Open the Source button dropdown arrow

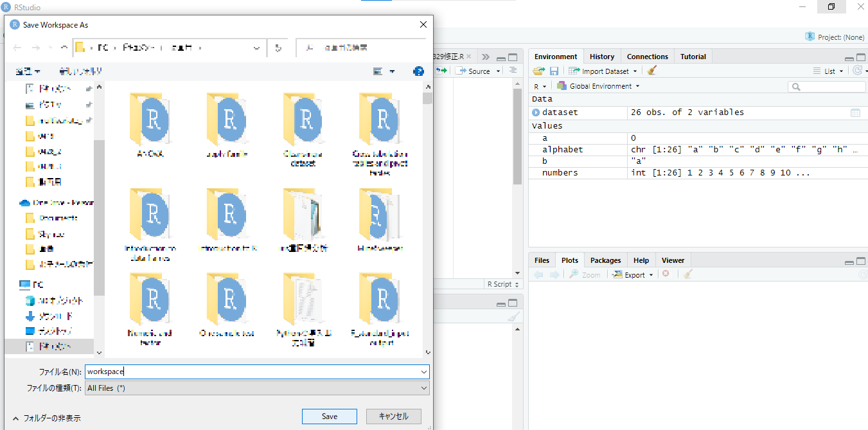(x=497, y=71)
